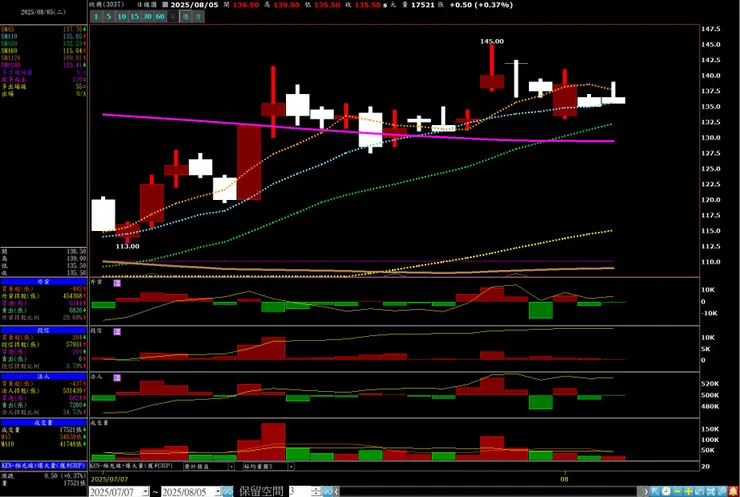
Task: Click the stock name (3037) in chart header
Action: pos(107,5)
